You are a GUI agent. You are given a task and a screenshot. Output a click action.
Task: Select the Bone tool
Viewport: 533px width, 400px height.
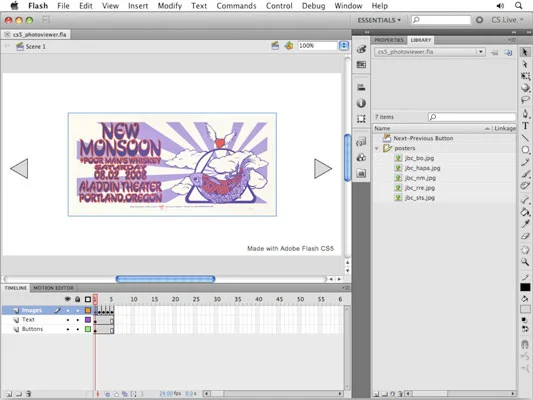[525, 200]
